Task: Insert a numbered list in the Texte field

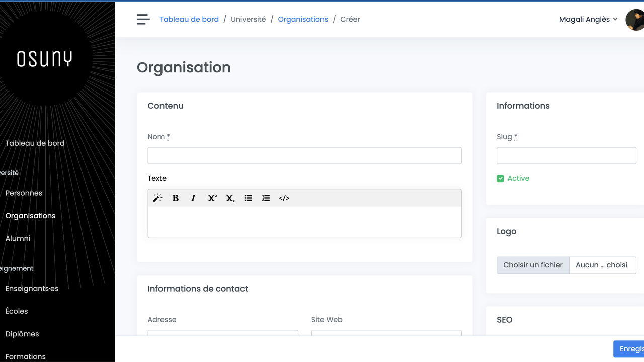Action: tap(266, 198)
